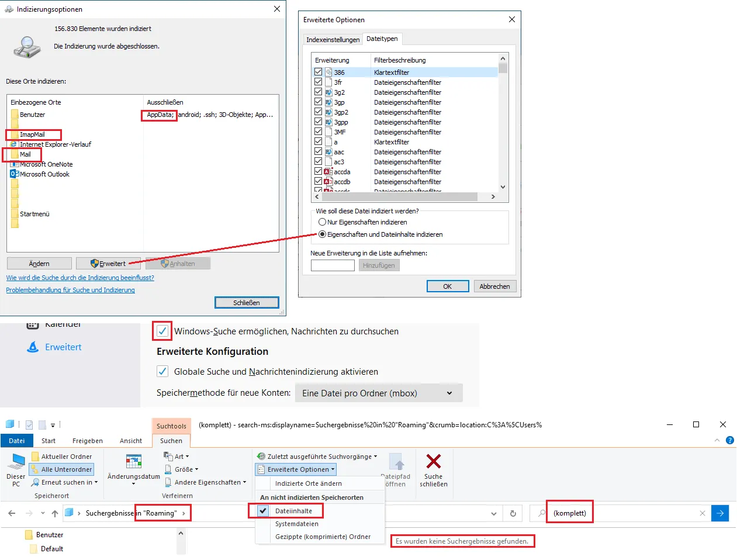Viewport: 737px width, 560px height.
Task: Click the Neue Erweiterung input field
Action: click(333, 265)
